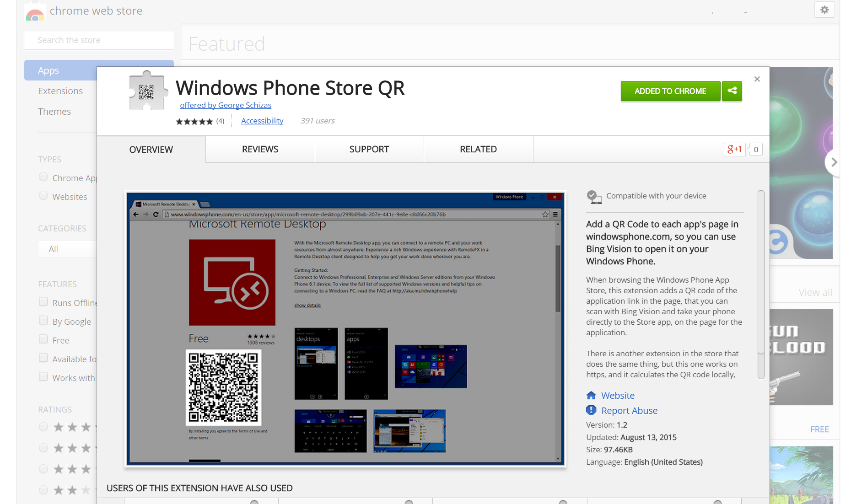The height and width of the screenshot is (504, 851).
Task: Close the extension details dialog
Action: coord(757,79)
